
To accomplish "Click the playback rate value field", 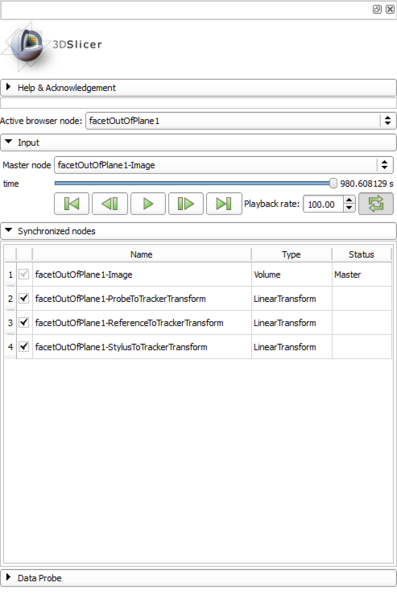I will [x=323, y=204].
